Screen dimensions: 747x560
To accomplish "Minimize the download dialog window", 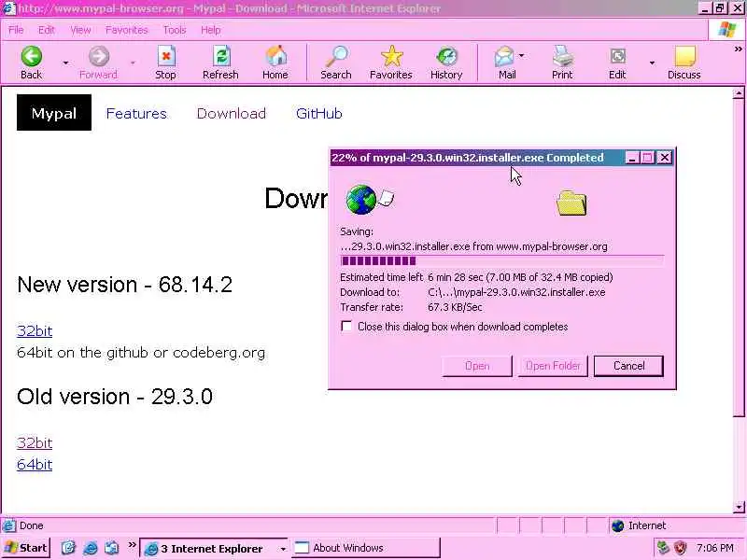I will 632,158.
